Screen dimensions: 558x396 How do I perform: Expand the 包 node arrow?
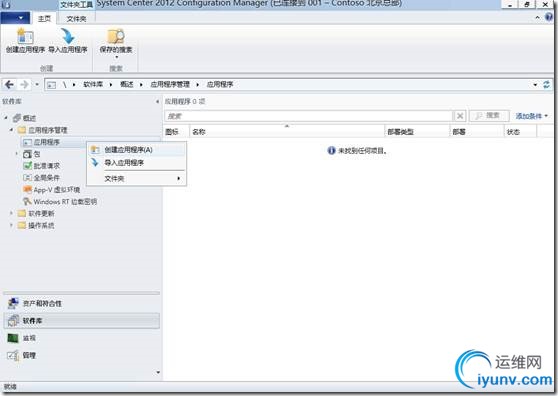point(16,154)
